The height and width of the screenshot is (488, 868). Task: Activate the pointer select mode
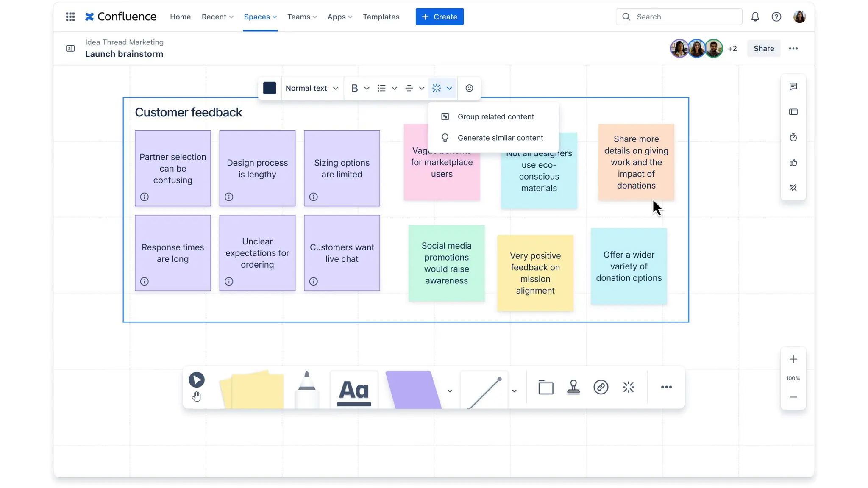(x=196, y=380)
